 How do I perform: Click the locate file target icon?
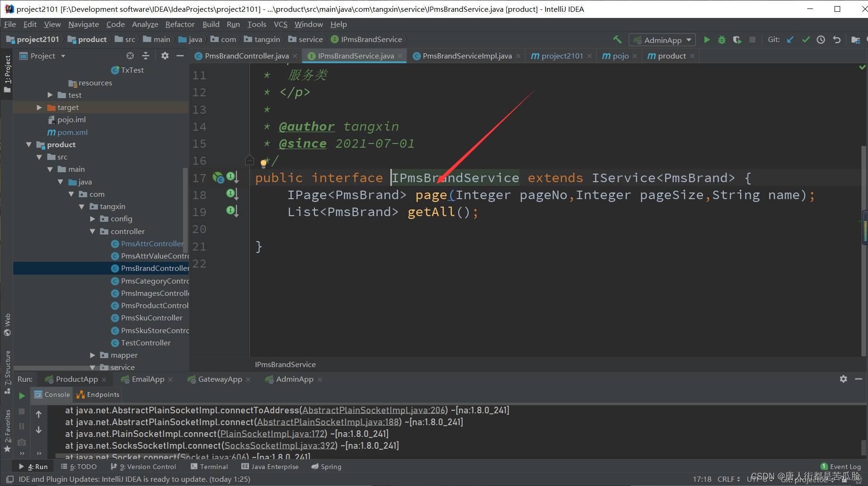tap(130, 56)
